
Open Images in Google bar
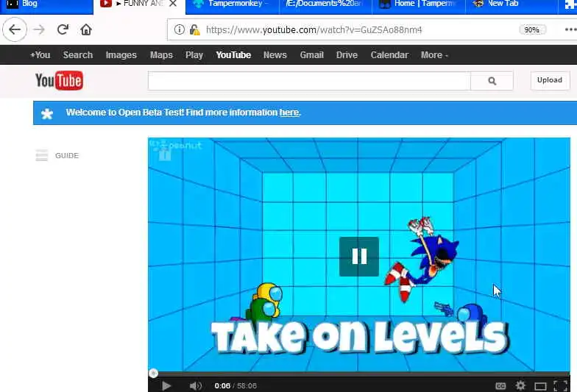(x=121, y=55)
